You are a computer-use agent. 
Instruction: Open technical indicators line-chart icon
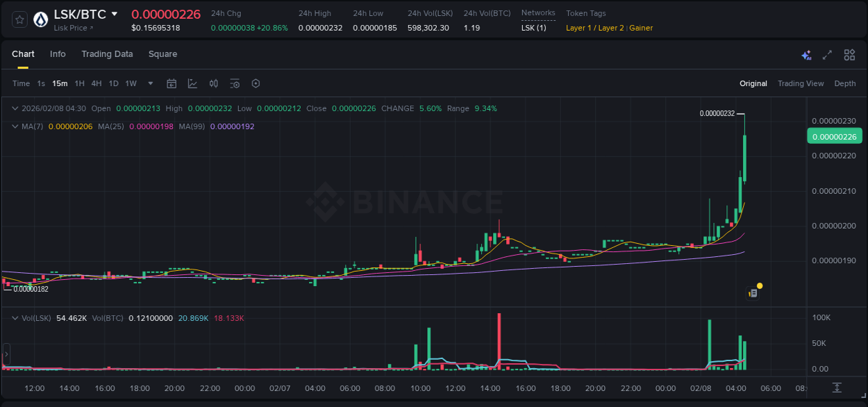click(192, 83)
